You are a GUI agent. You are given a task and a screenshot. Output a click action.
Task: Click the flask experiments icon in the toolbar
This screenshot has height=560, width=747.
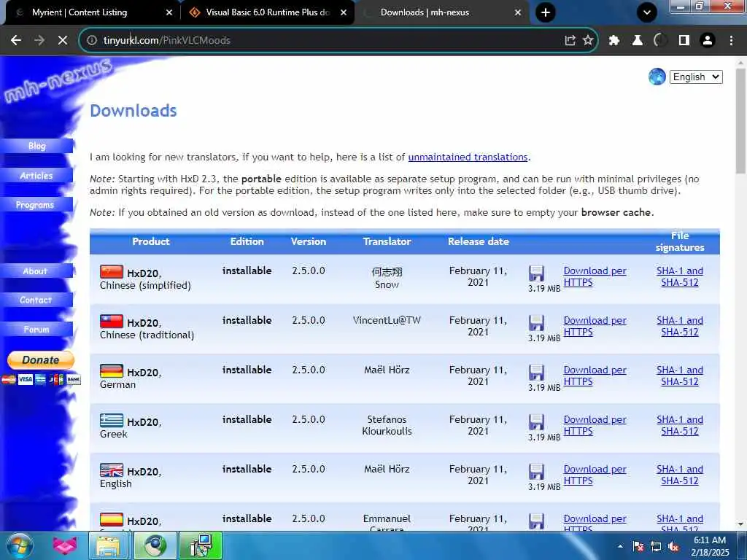coord(637,41)
